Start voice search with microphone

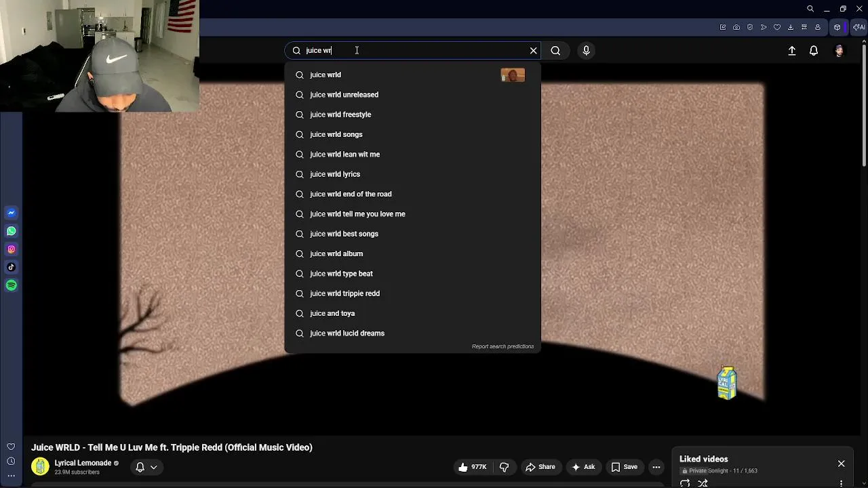587,51
